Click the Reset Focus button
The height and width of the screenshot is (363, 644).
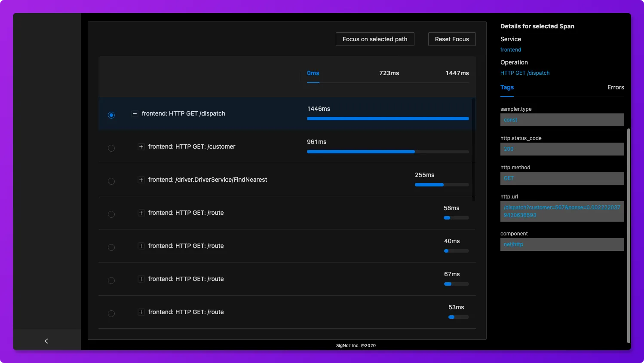pyautogui.click(x=452, y=39)
